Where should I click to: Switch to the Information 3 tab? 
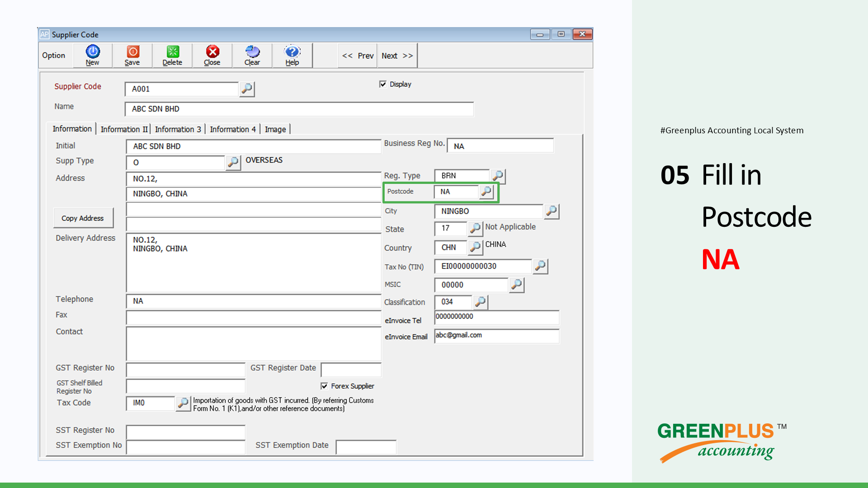click(x=178, y=129)
